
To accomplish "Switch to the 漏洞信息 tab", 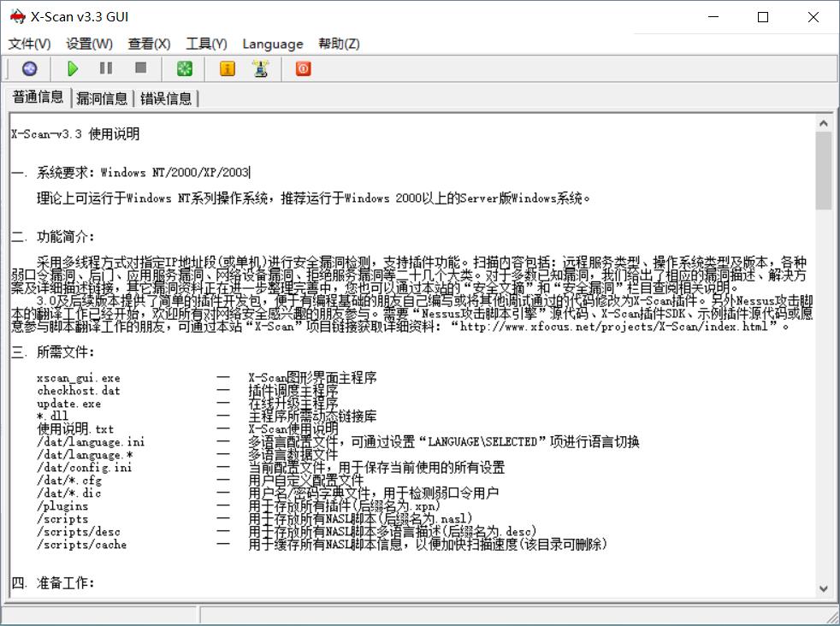I will (x=102, y=97).
